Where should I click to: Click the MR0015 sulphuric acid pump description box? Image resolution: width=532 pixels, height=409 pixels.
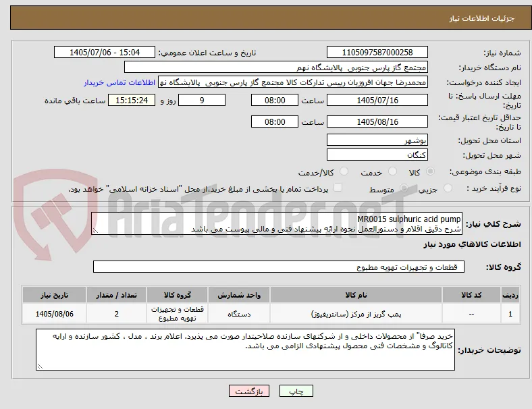[x=277, y=224]
